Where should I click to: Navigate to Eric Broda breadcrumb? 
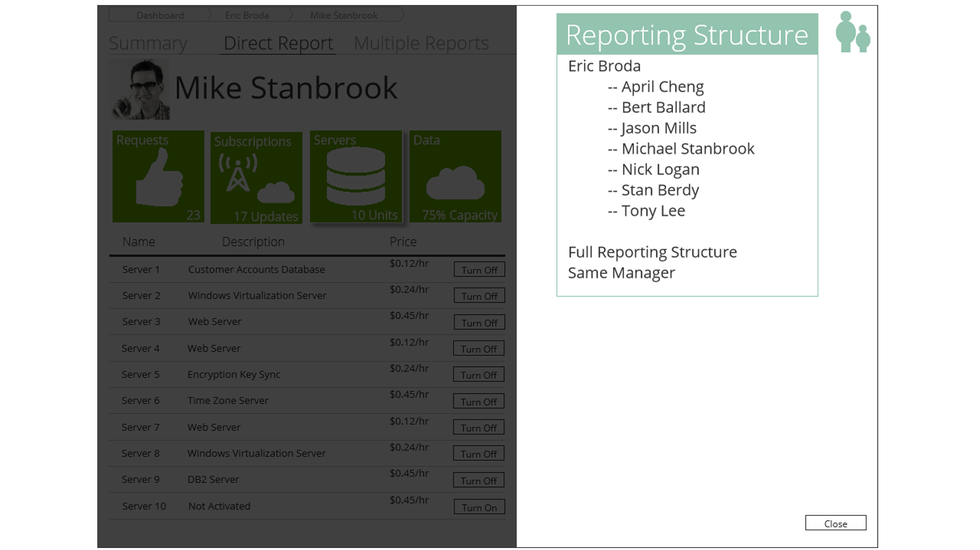pyautogui.click(x=247, y=16)
